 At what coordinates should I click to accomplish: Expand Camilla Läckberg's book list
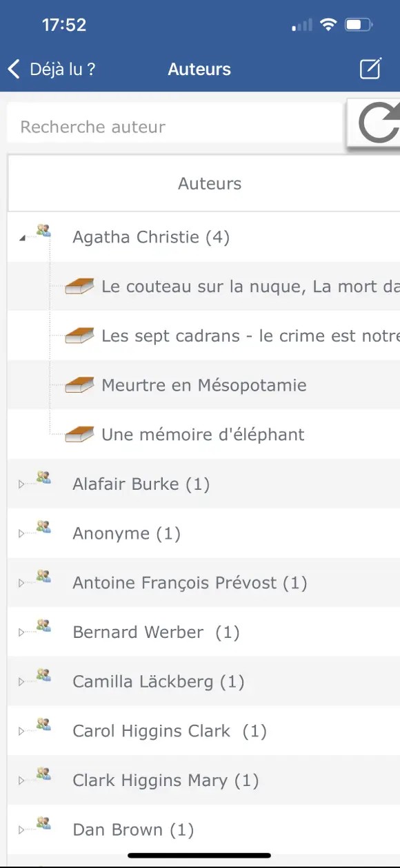[21, 682]
